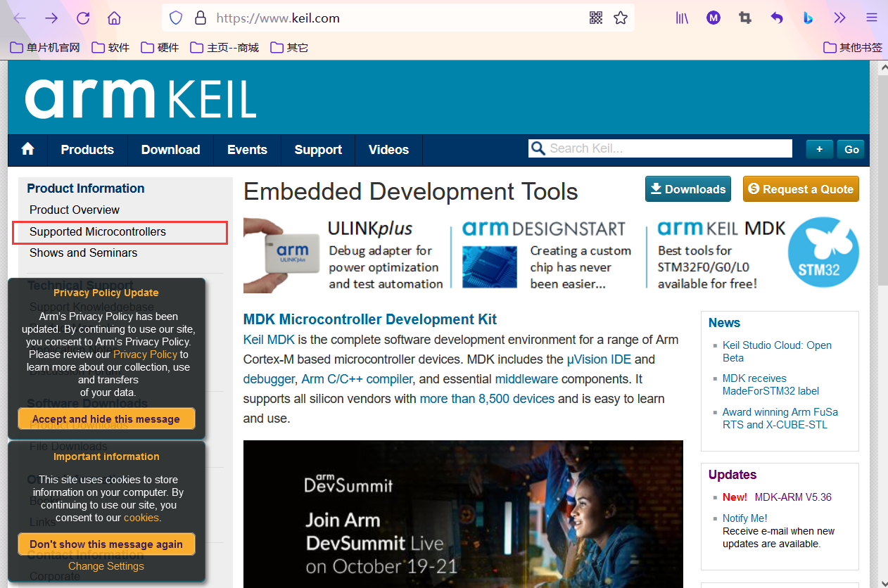Go to the browser home page icon
888x588 pixels.
pyautogui.click(x=114, y=18)
